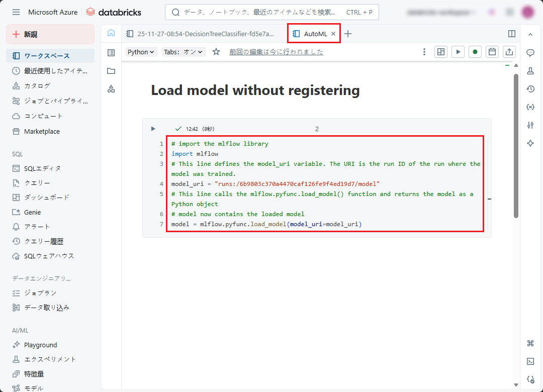
Task: Star the notebook as favorite
Action: pyautogui.click(x=216, y=52)
